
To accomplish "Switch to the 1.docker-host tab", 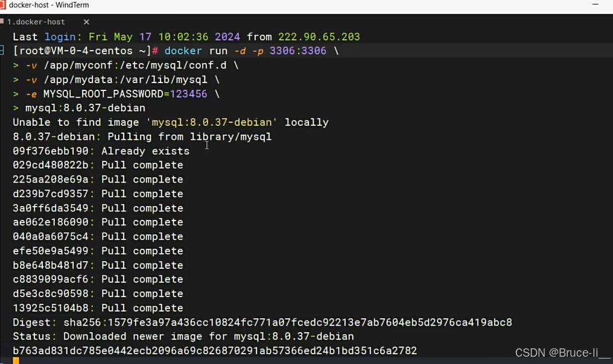I will (36, 22).
